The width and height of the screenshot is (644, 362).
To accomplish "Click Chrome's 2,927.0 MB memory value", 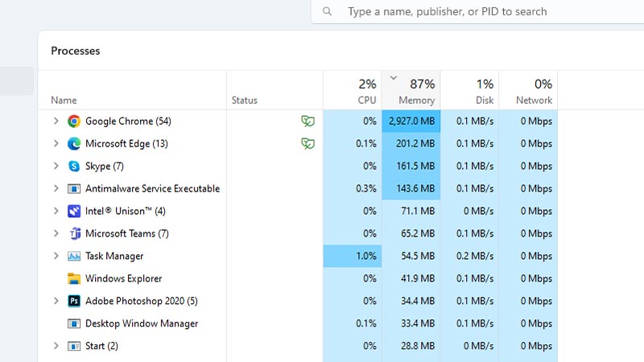I will click(411, 121).
